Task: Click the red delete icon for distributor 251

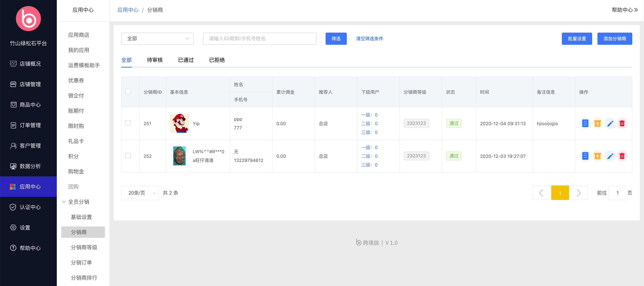Action: coord(622,123)
